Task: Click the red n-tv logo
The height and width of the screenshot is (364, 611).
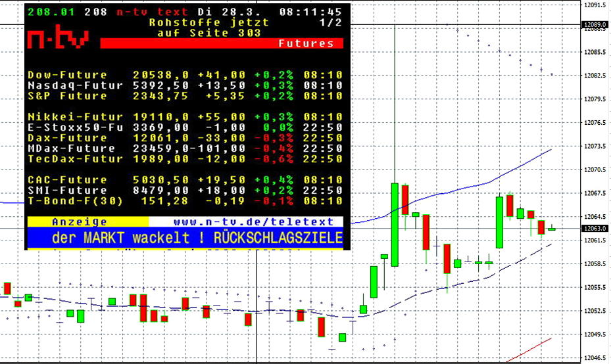Action: [x=58, y=37]
